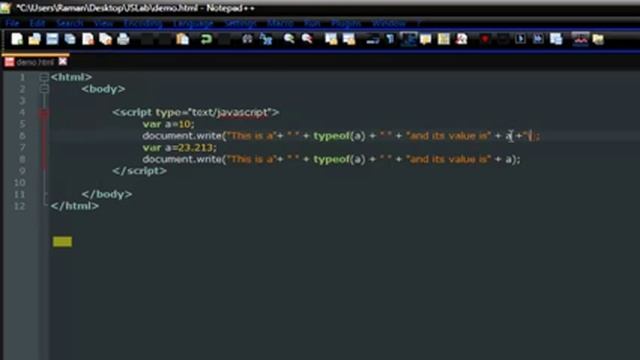Click the Save recorded macro icon

pos(556,39)
